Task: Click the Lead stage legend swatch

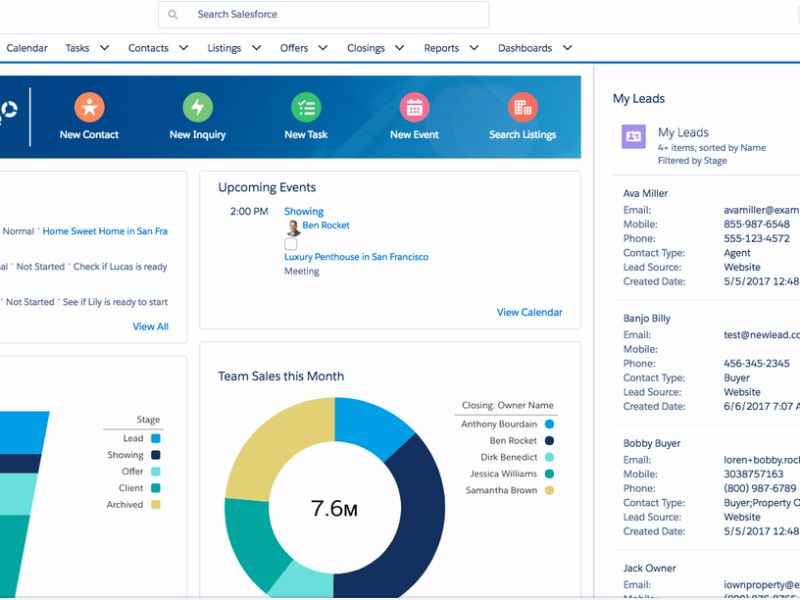Action: (x=156, y=438)
